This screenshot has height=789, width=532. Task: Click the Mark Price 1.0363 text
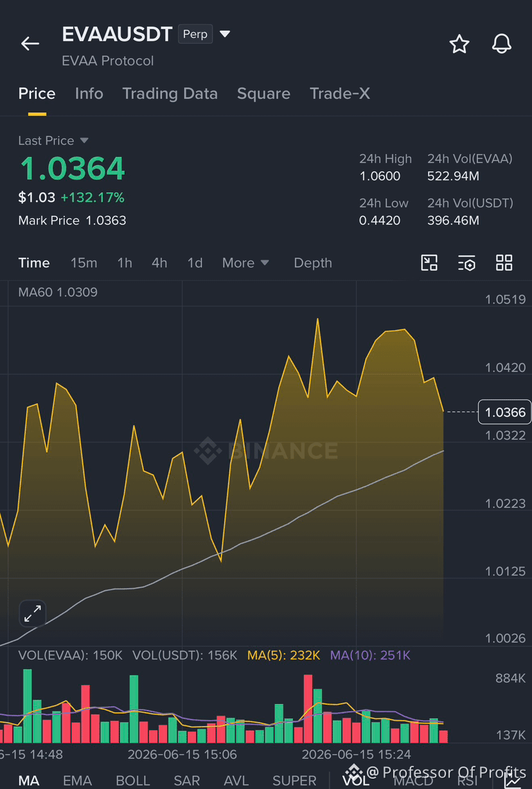72,221
